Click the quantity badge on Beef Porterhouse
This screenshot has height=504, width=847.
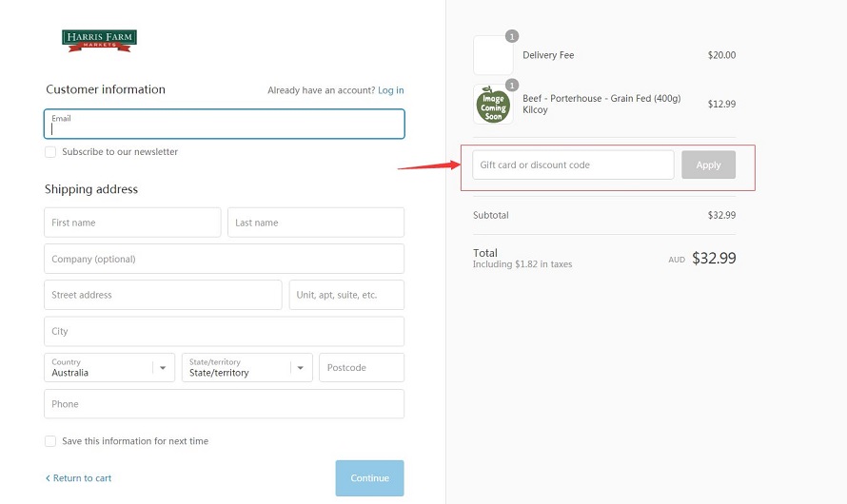click(512, 86)
